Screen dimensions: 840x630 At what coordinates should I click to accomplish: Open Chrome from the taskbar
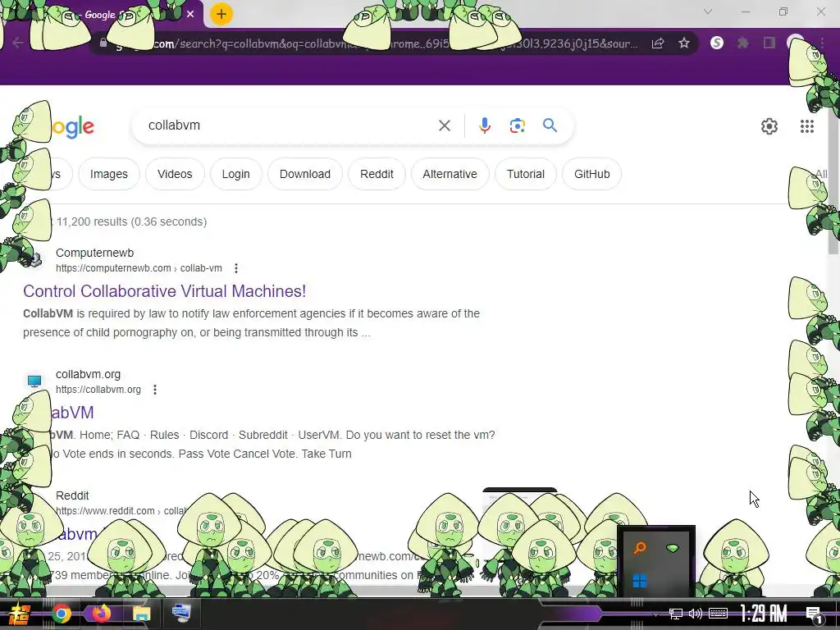61,614
